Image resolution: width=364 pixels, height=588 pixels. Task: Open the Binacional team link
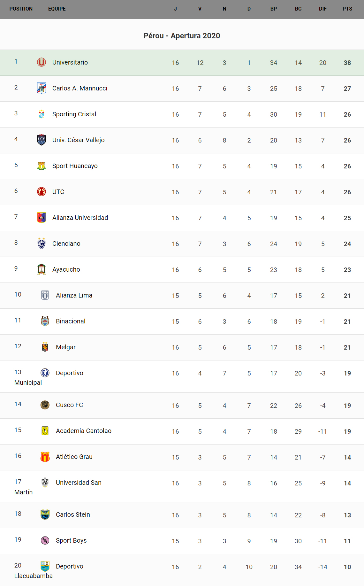point(71,321)
